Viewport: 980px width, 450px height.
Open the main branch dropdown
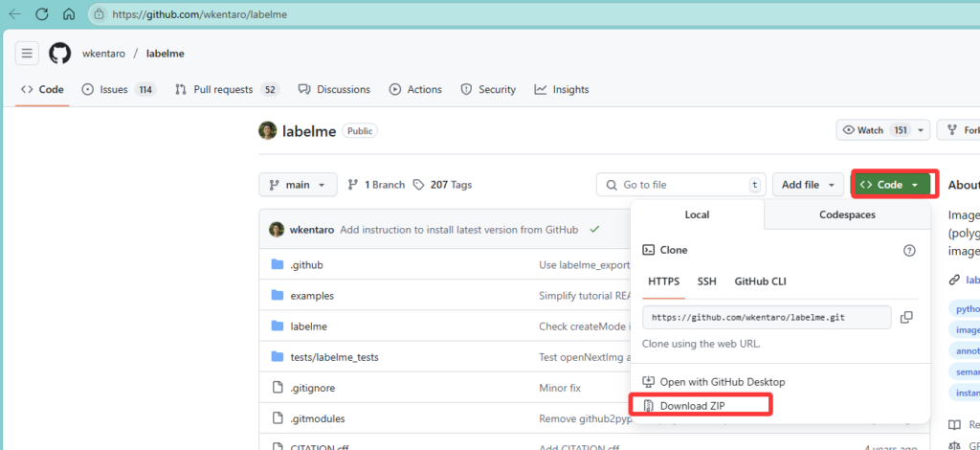298,185
